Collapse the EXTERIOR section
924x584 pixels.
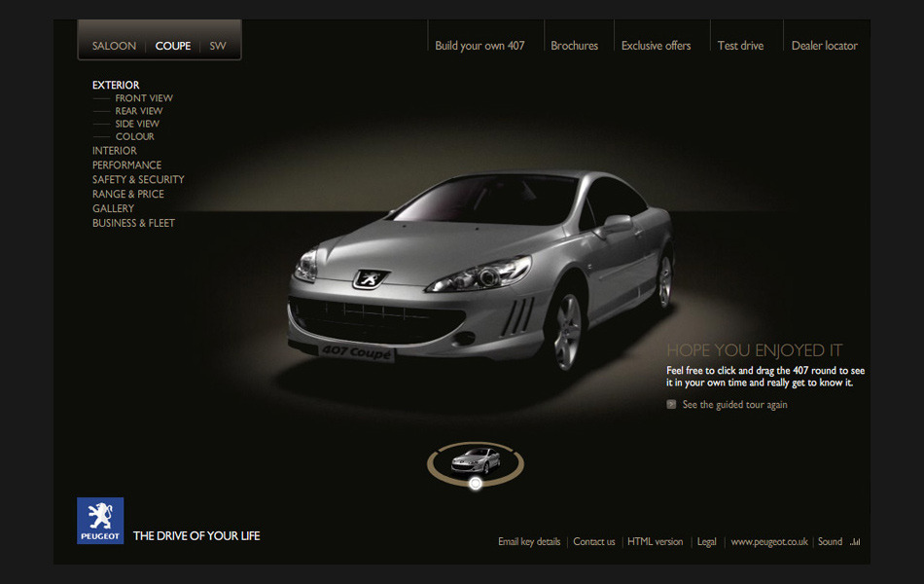click(x=116, y=85)
